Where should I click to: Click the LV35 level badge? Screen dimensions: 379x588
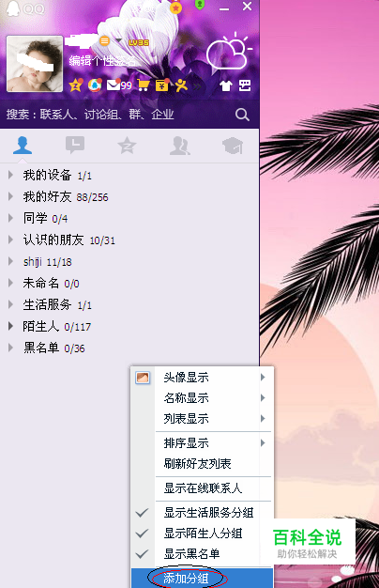[x=139, y=43]
